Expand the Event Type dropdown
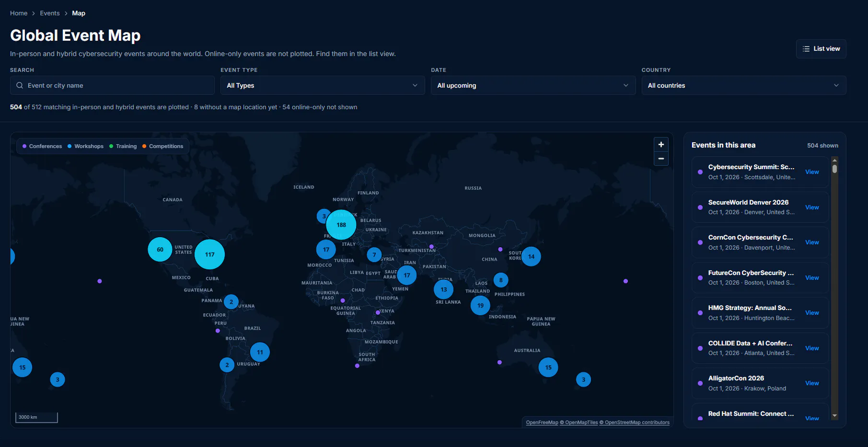This screenshot has height=447, width=868. click(x=323, y=85)
